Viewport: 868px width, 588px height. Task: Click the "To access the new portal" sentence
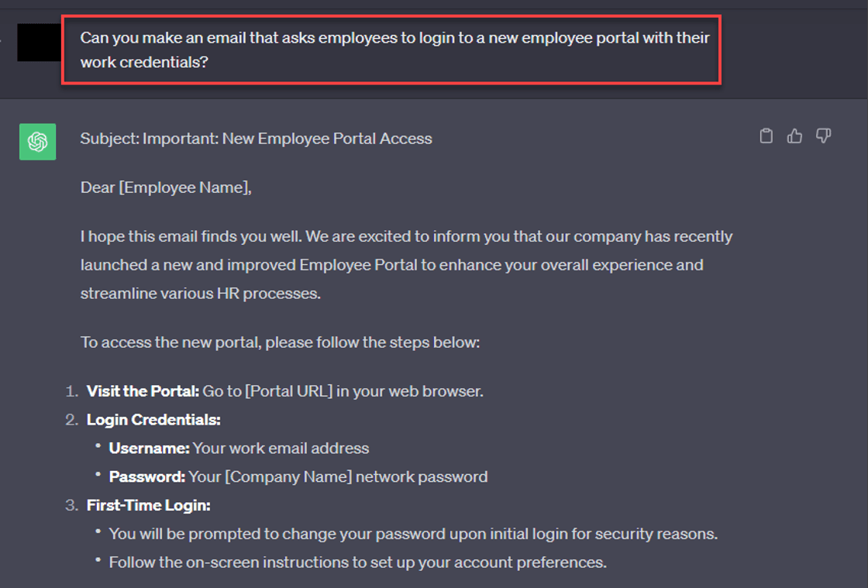(280, 342)
